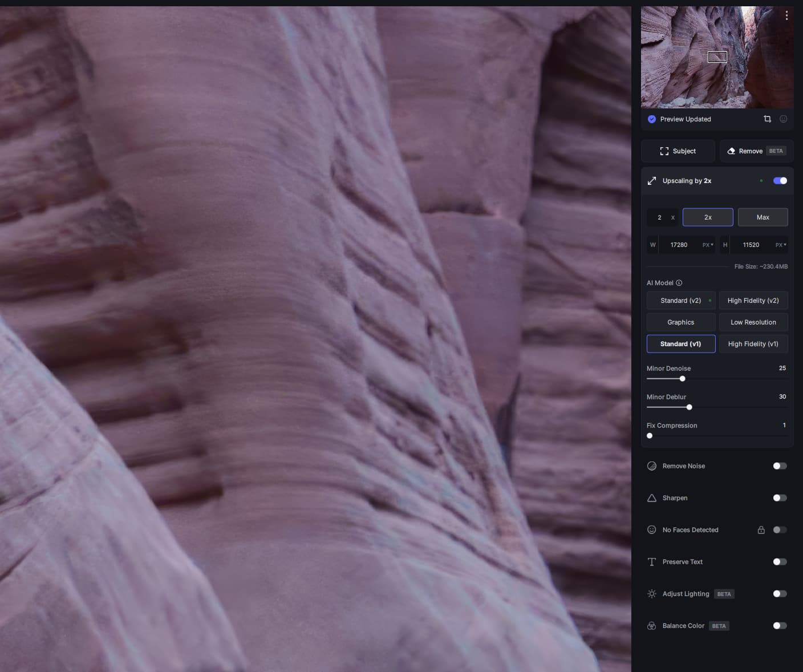Click the Remove BETA button
The height and width of the screenshot is (672, 803).
point(757,151)
